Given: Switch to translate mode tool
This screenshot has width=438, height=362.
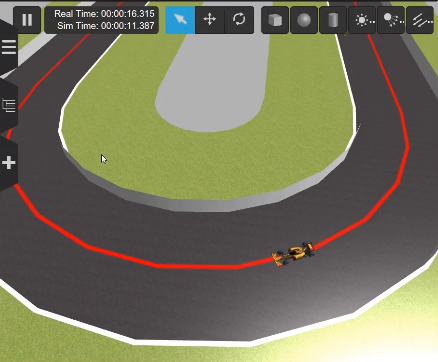Looking at the screenshot, I should pos(210,20).
